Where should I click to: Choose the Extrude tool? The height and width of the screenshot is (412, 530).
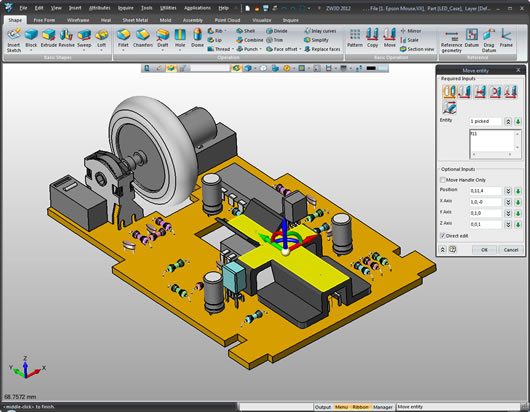49,38
